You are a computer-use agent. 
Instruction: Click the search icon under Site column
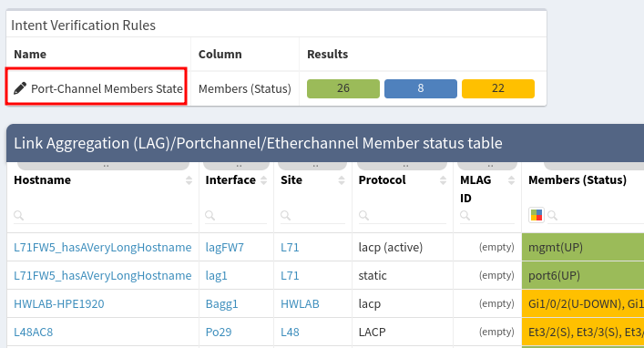click(285, 215)
